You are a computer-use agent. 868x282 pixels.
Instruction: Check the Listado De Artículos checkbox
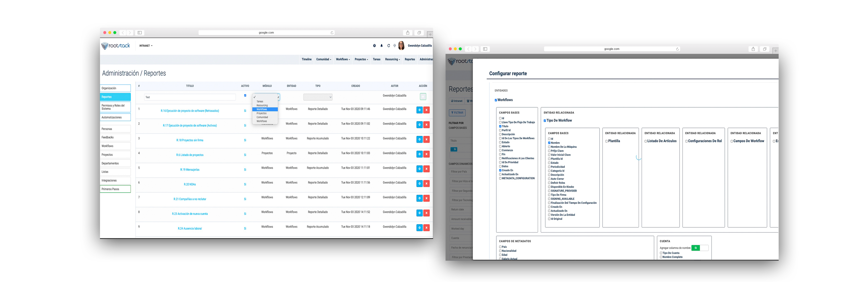coord(646,141)
